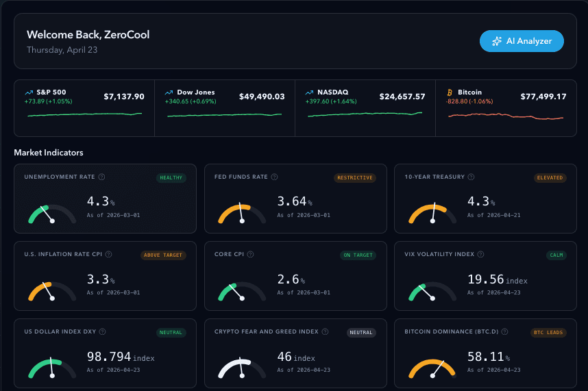Viewport: 588px width, 391px height.
Task: Click the Core CPI value 2.6%
Action: 291,279
